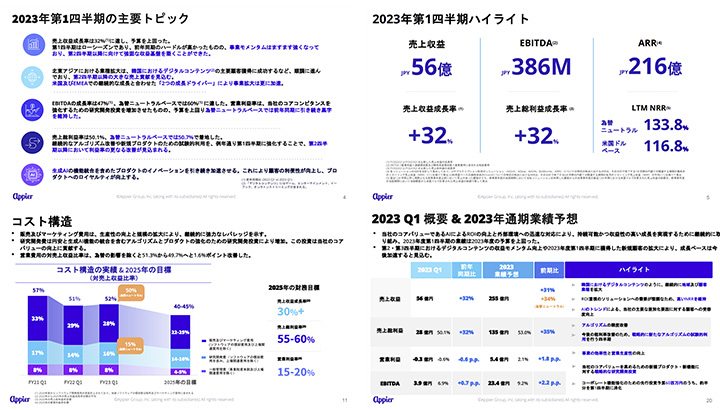Click the 2025年の目標 axis label
Image resolution: width=720 pixels, height=410 pixels.
tap(180, 382)
